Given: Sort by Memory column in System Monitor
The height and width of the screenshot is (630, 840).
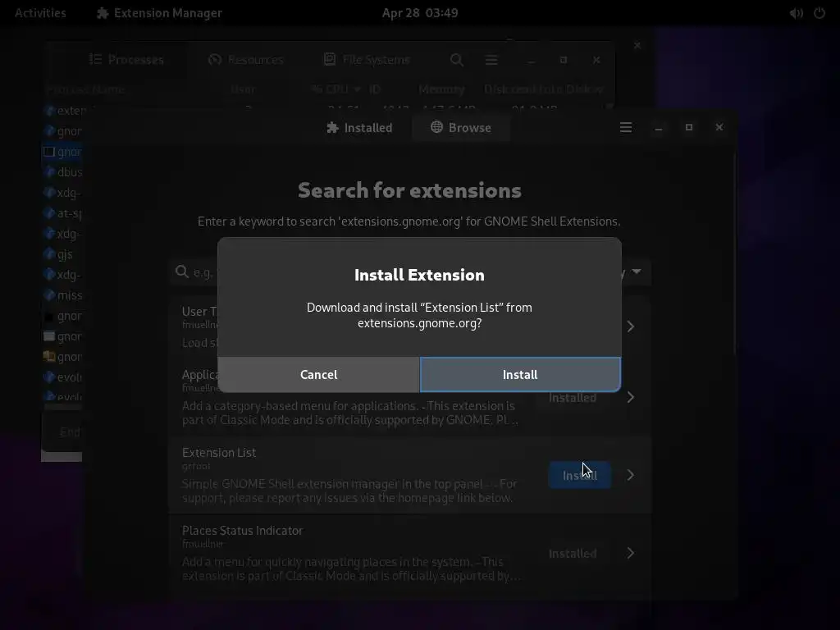Looking at the screenshot, I should click(441, 89).
